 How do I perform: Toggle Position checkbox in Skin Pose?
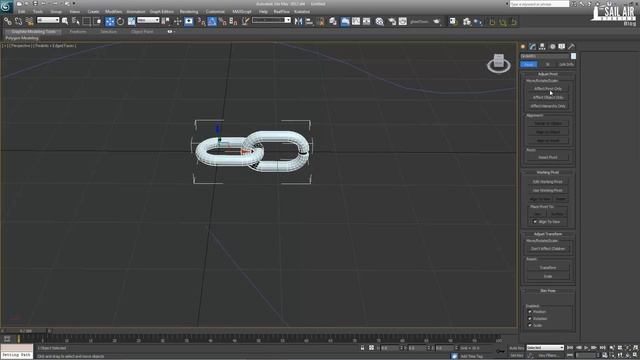[530, 312]
